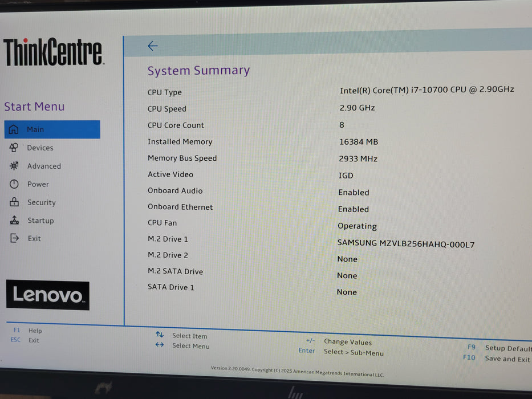Select the CPU Core Count label

click(x=176, y=125)
